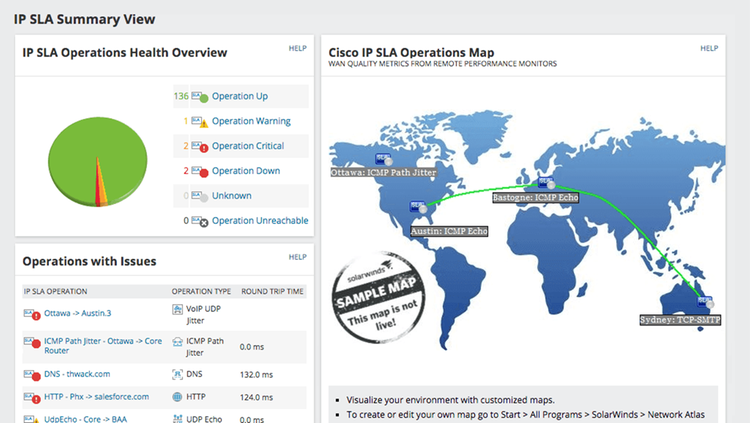750x423 pixels.
Task: Open the UdpEcho - Core -> BAA operation
Action: tap(85, 419)
